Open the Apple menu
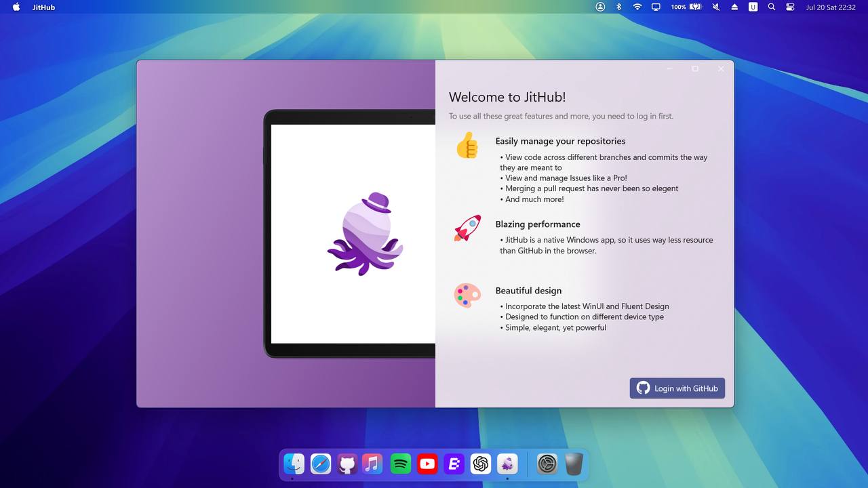868x488 pixels. point(16,7)
